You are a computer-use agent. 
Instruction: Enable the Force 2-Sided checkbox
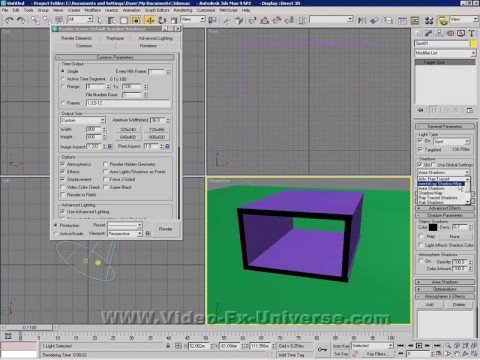105,179
